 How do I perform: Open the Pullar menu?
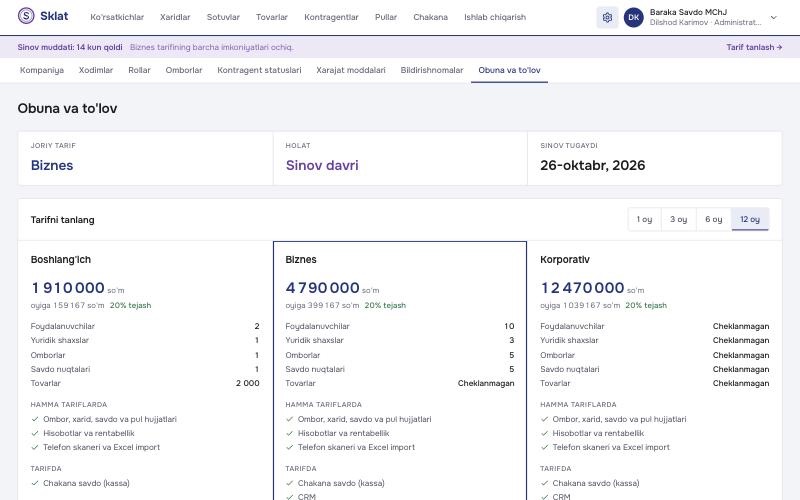click(386, 17)
